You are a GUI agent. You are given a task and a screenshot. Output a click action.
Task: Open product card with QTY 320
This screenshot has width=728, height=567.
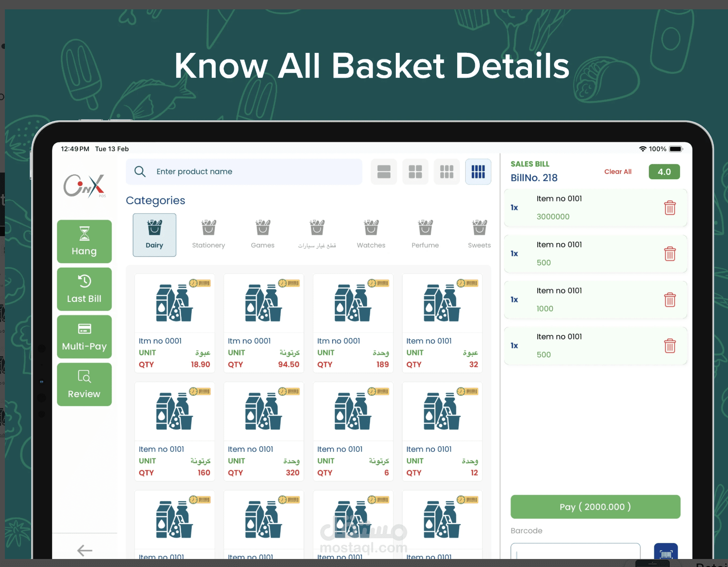pos(264,432)
